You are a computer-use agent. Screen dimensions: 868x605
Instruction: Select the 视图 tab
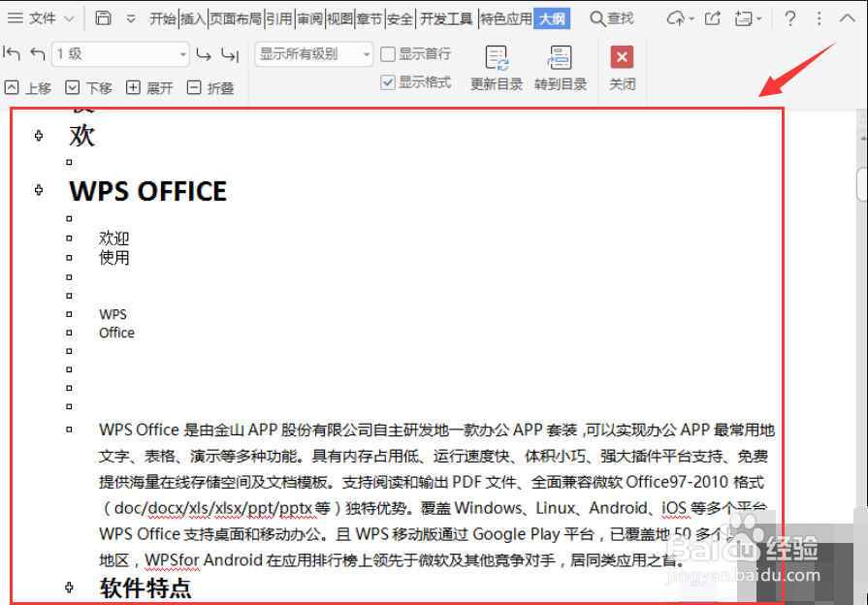point(339,18)
